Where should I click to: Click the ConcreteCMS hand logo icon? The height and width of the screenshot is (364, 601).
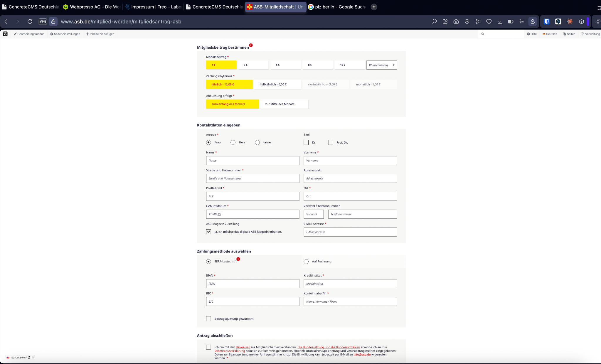click(5, 34)
